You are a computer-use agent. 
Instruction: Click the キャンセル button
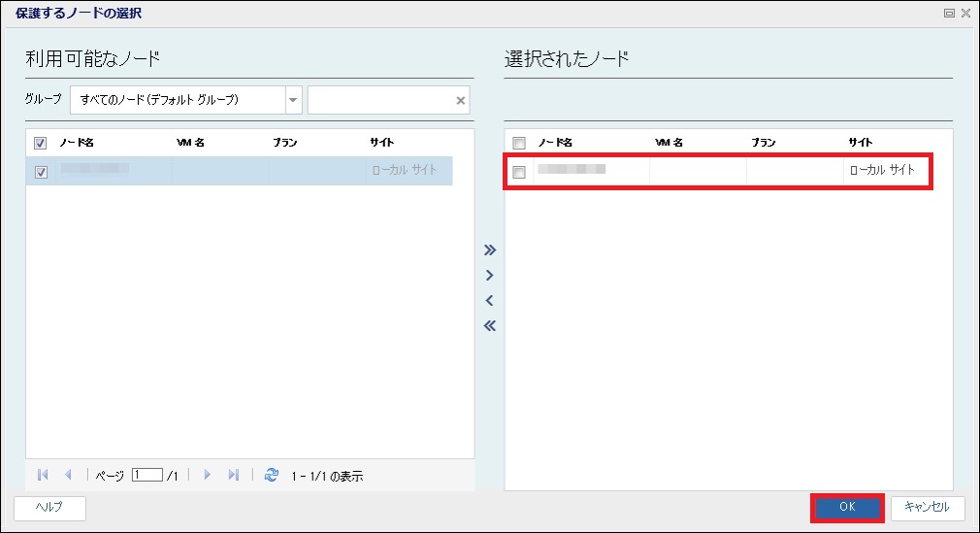(927, 508)
